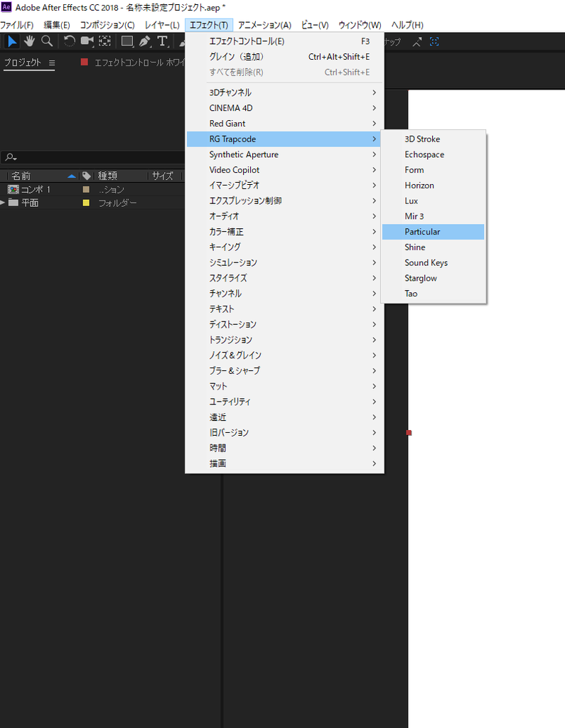Image resolution: width=565 pixels, height=728 pixels.
Task: Open the コンポジション(C) menu
Action: 107,25
